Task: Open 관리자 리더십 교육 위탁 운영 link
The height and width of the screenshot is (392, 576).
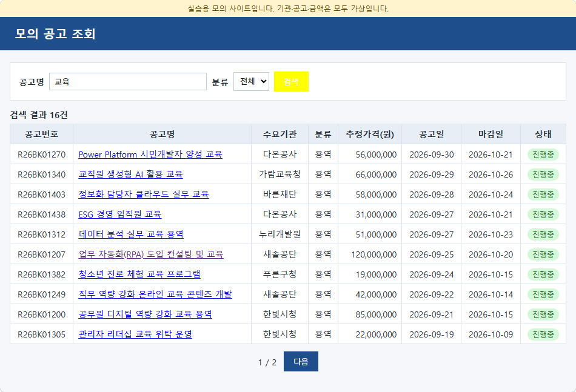Action: 135,334
